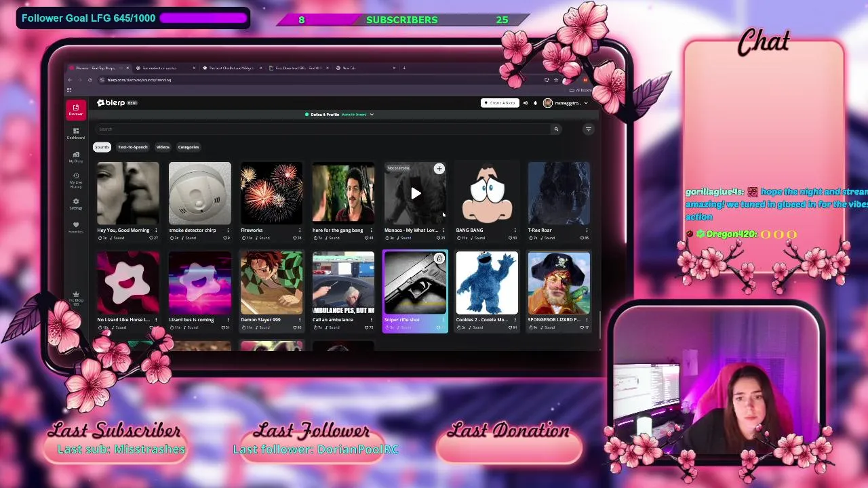Mute Blerp with the speaker icon
868x488 pixels.
click(x=525, y=103)
